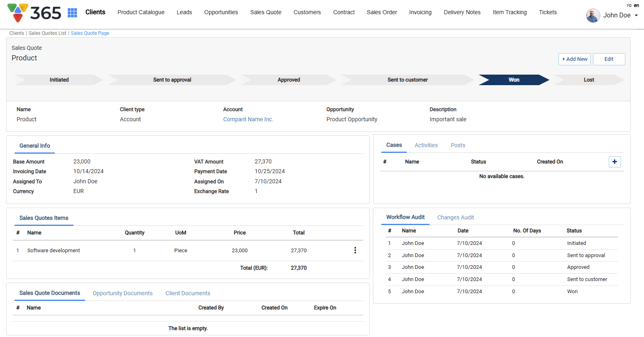Expand the John Doe user dropdown arrow
The width and height of the screenshot is (644, 337).
tap(636, 15)
